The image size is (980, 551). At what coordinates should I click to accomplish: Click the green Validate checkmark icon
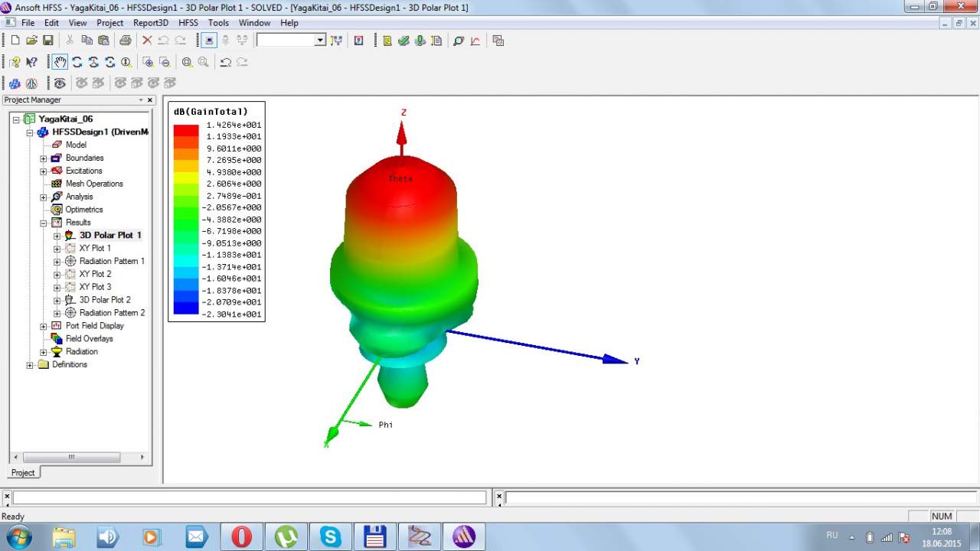(403, 41)
